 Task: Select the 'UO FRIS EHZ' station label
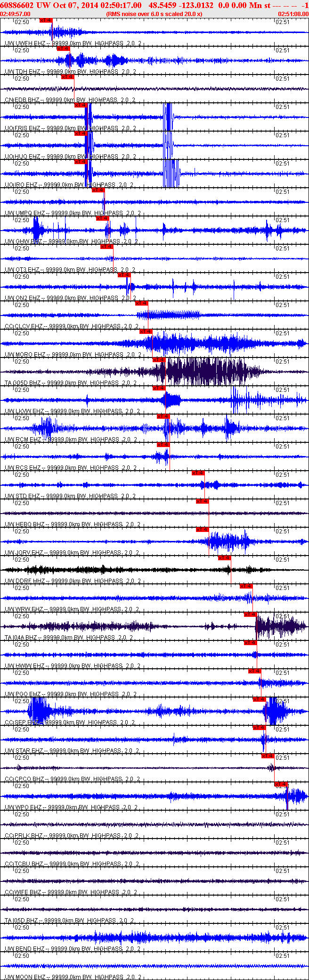pos(22,128)
